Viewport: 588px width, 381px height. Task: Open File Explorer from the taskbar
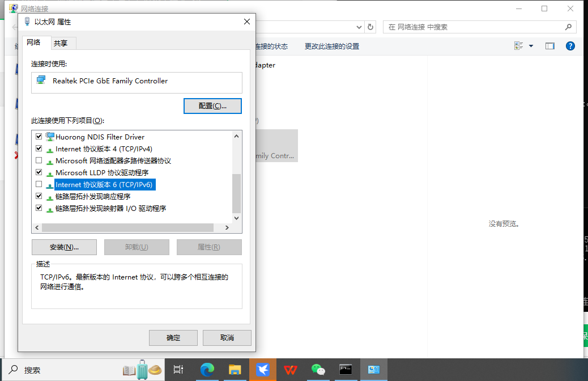click(x=235, y=370)
